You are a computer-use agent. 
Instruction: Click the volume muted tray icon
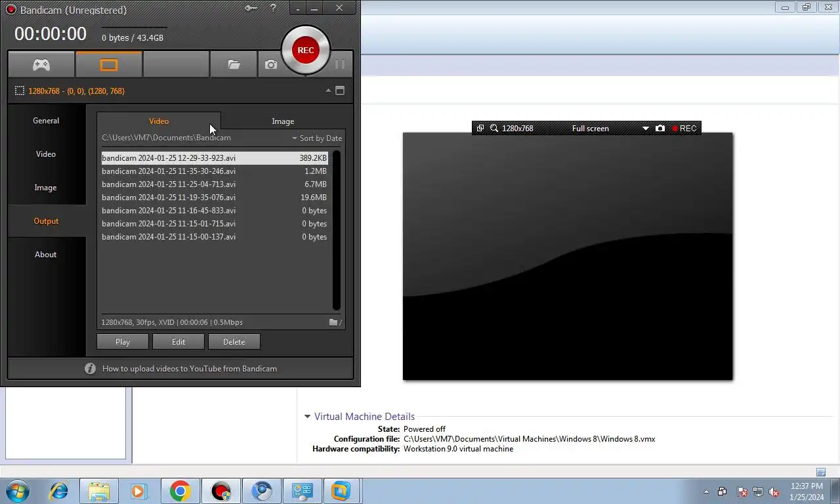(774, 492)
